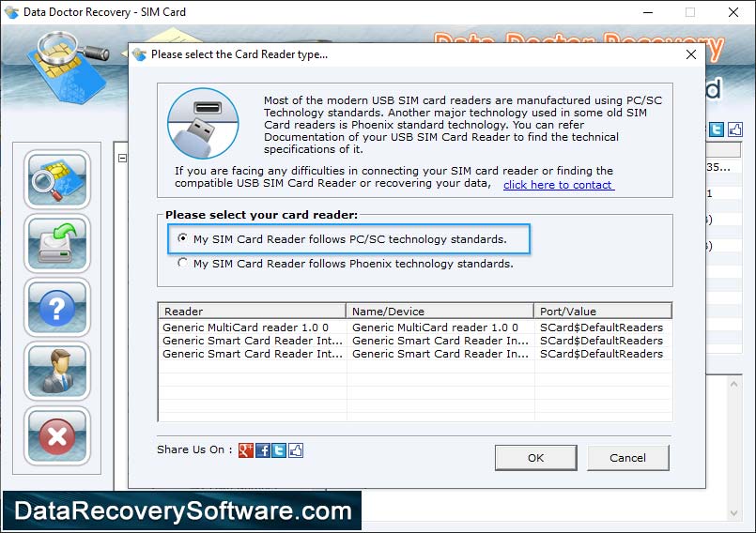Click main window scrollbar up arrow

(x=733, y=384)
